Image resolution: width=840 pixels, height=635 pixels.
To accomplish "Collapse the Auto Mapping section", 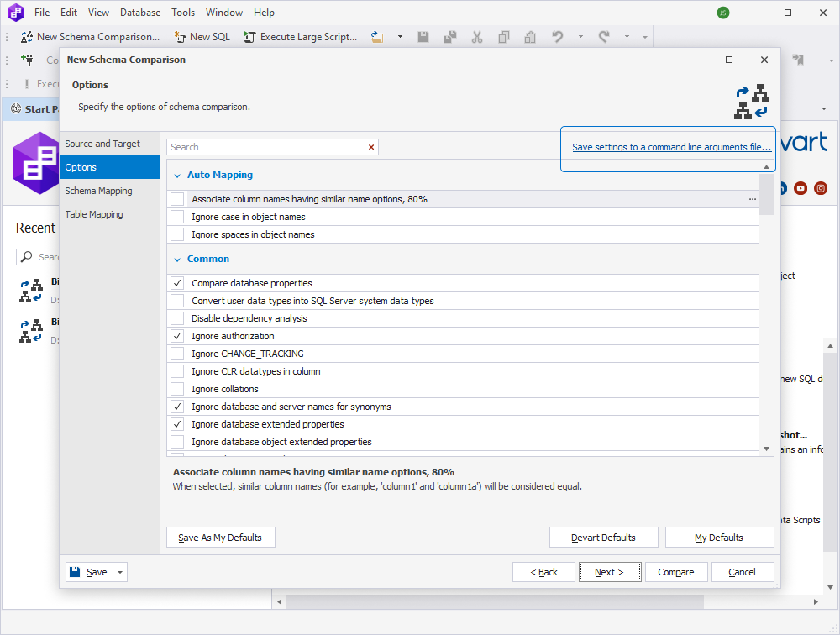I will pos(177,176).
